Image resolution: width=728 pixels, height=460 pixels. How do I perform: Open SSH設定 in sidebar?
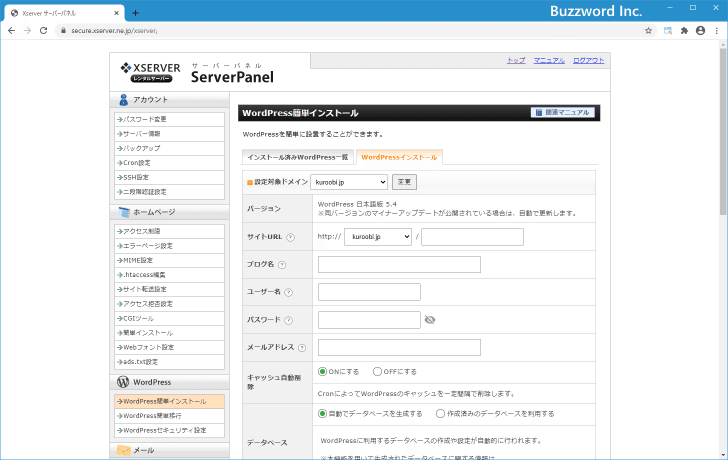click(x=169, y=177)
